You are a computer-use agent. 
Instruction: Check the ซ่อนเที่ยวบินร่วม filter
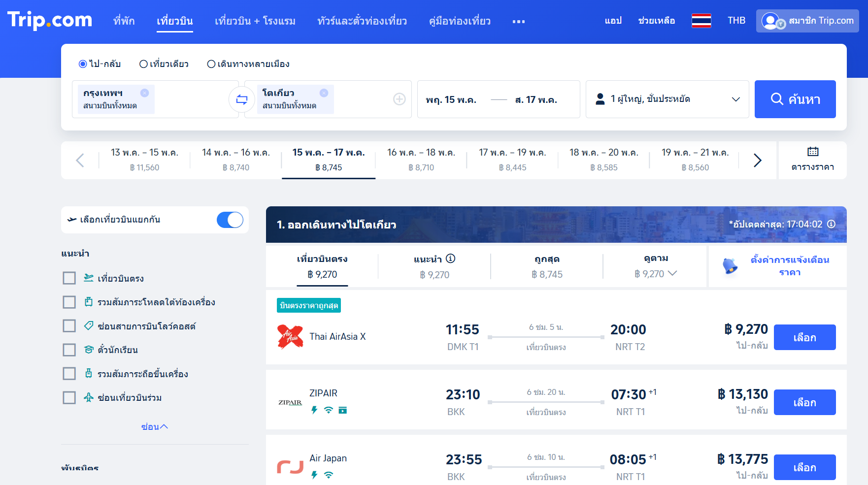(69, 397)
